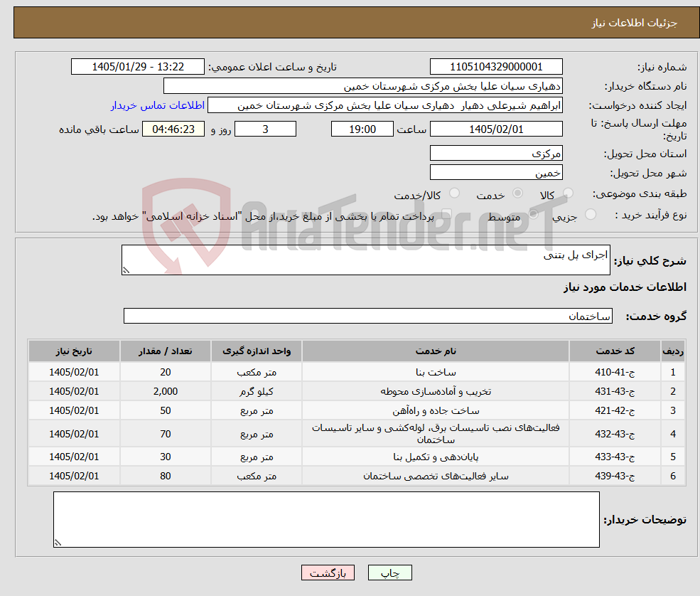Open اطلاعات تماس خریدار link
Image resolution: width=700 pixels, height=596 pixels.
tap(158, 105)
